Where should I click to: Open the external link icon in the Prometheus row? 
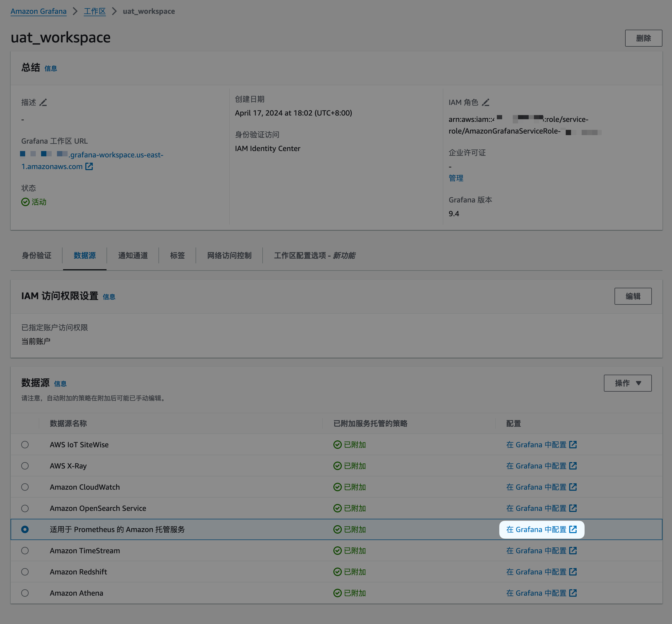coord(573,529)
